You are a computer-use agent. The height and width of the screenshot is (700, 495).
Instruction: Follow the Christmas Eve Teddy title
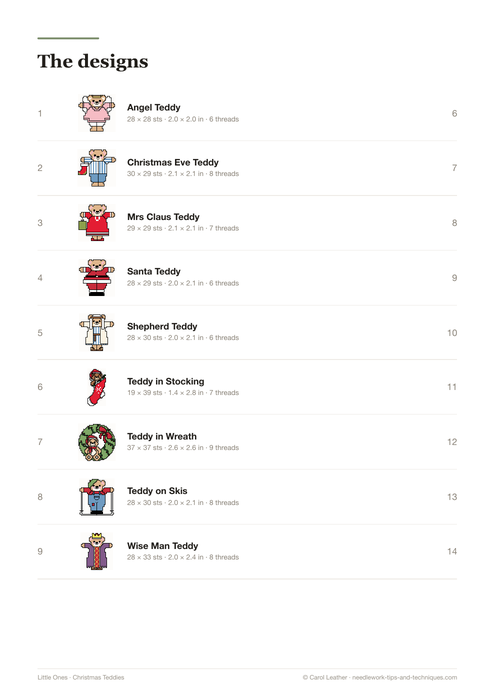pos(173,162)
